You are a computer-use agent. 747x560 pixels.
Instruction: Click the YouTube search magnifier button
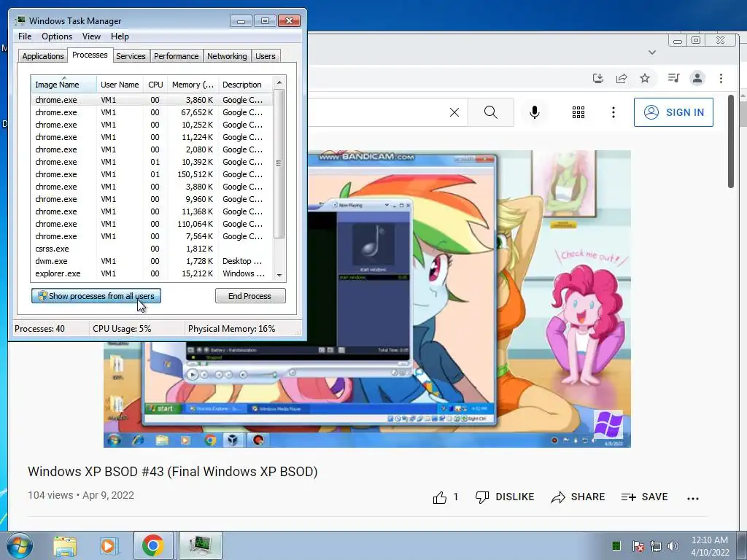[x=491, y=112]
